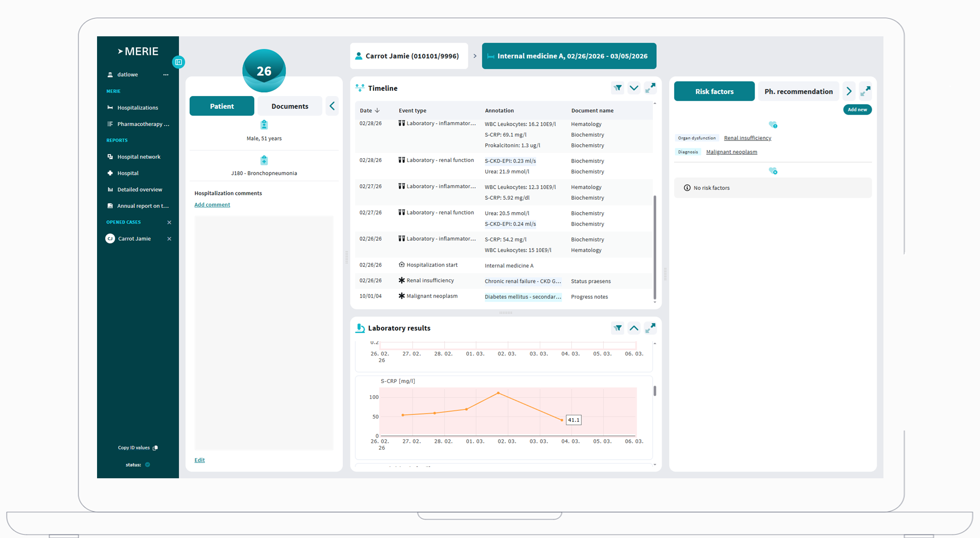Viewport: 980px width, 538px height.
Task: Expand the Risk factors panel fullscreen
Action: click(865, 91)
